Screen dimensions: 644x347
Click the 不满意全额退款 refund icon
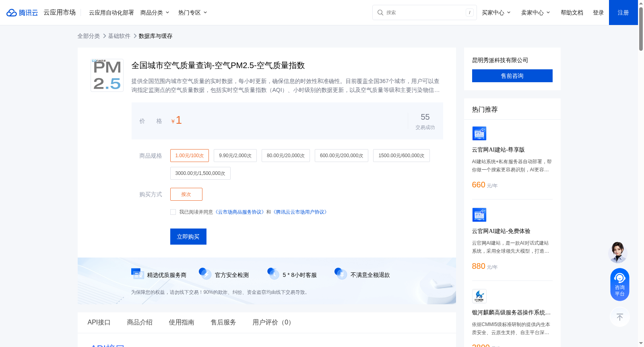coord(341,274)
